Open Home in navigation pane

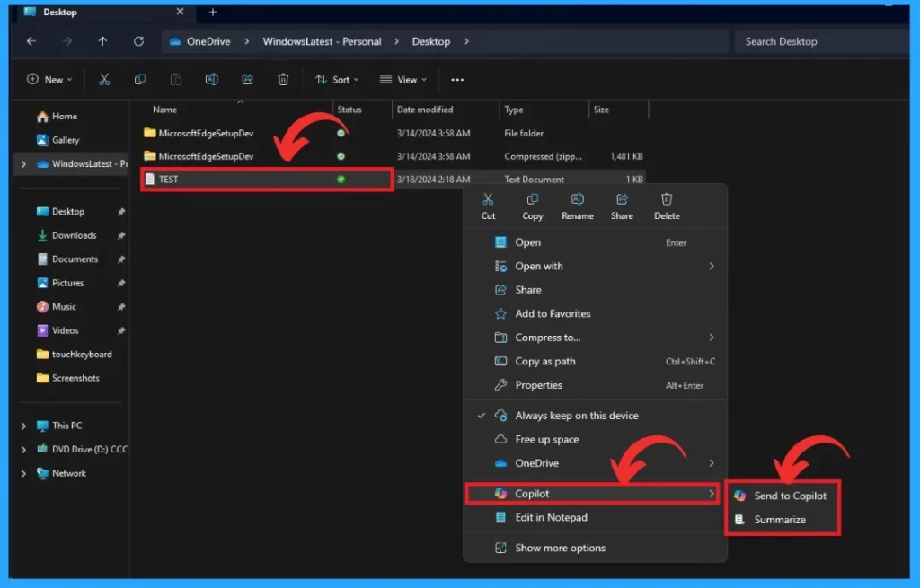point(57,117)
